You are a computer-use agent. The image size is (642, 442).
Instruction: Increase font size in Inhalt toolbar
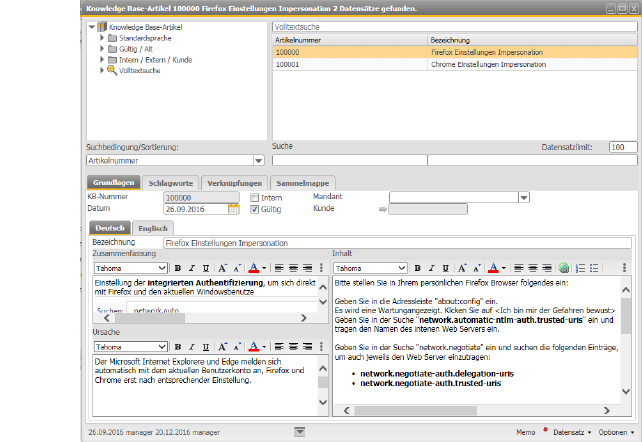(x=462, y=268)
